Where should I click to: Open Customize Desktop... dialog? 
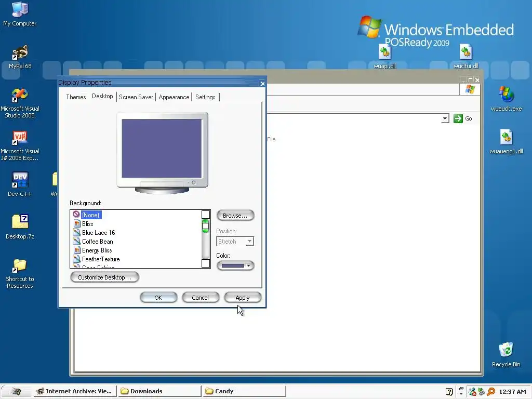[x=104, y=277]
